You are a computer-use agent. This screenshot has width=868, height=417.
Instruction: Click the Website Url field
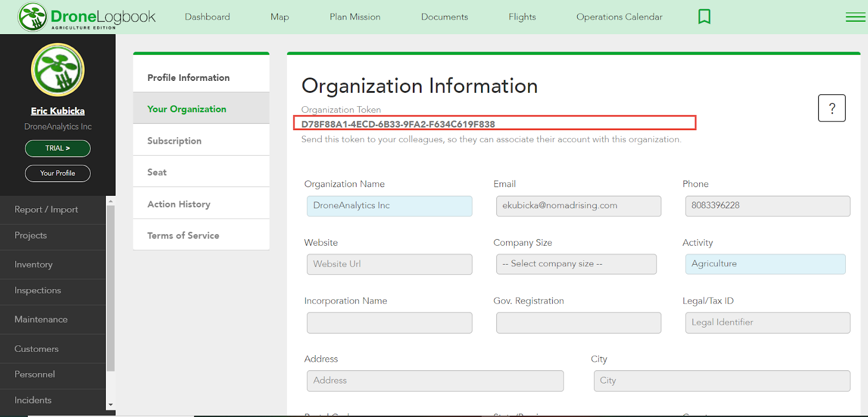point(390,264)
